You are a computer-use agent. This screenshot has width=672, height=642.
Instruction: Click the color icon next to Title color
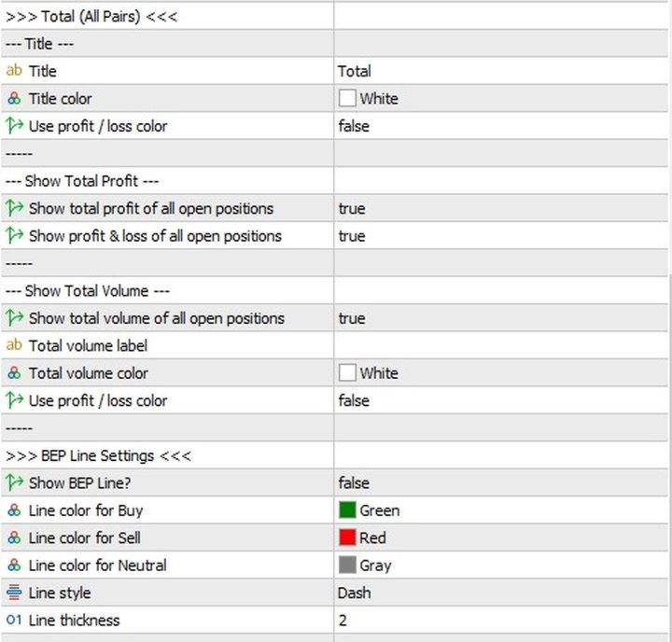(x=14, y=99)
